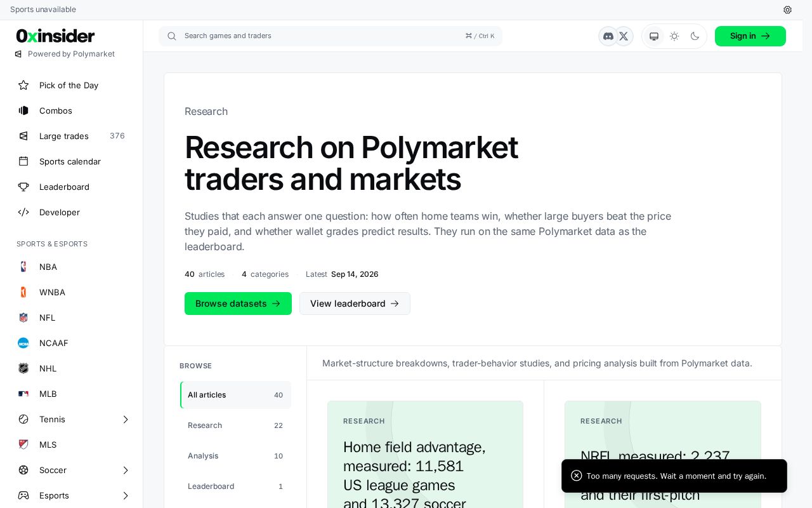Switch to system theme mode
812x508 pixels.
[x=654, y=36]
